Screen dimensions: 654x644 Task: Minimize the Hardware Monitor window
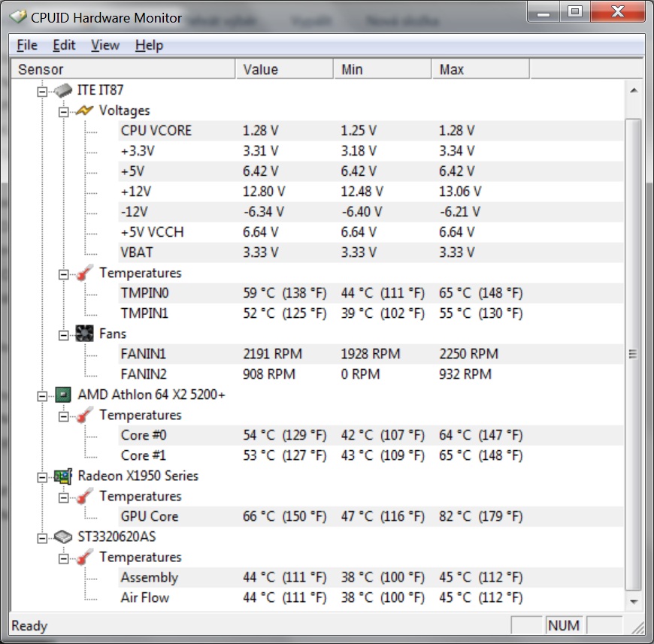[x=544, y=13]
